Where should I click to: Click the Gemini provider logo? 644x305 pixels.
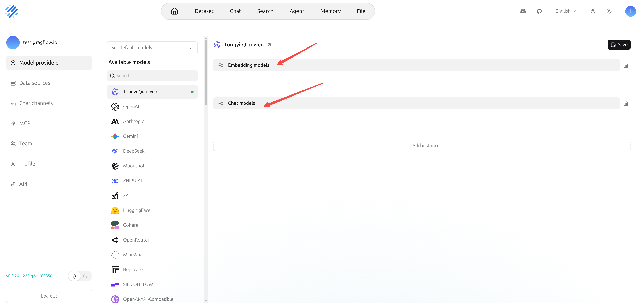coord(115,136)
